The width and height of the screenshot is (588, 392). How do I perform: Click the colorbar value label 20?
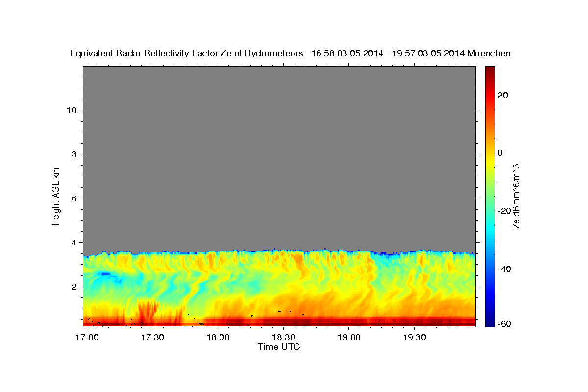pos(502,95)
